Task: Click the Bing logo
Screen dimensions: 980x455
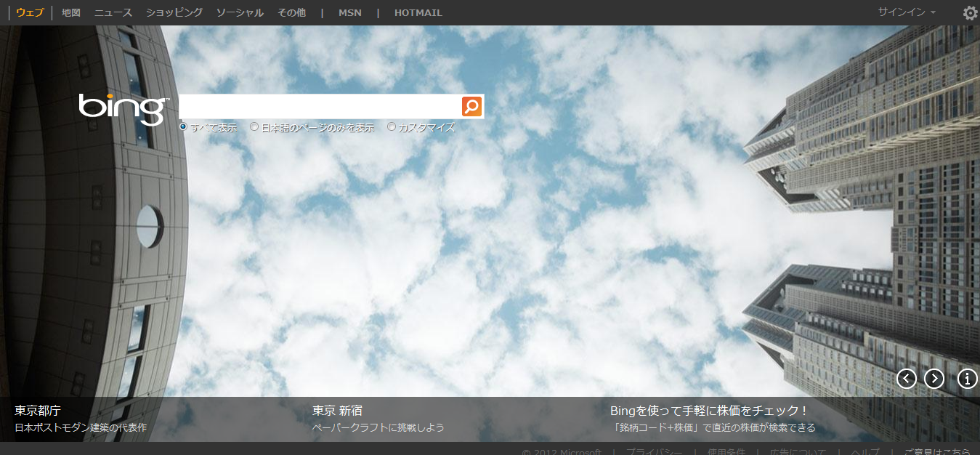Action: coord(123,109)
